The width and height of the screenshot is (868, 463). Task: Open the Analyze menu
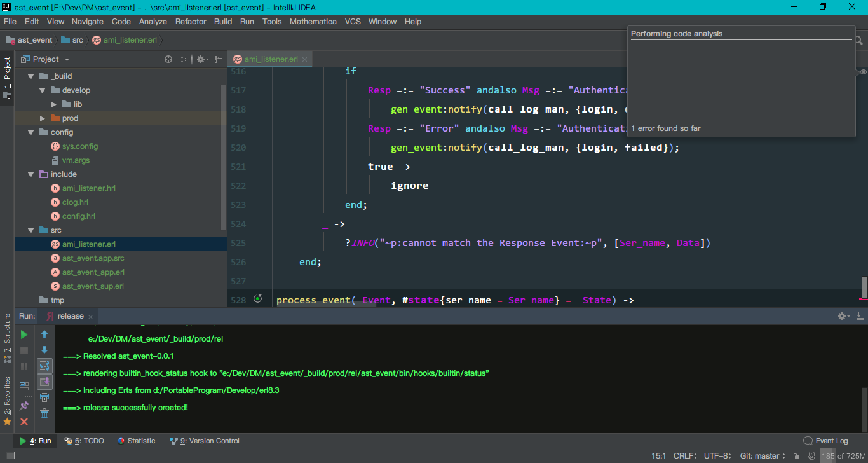pyautogui.click(x=153, y=22)
